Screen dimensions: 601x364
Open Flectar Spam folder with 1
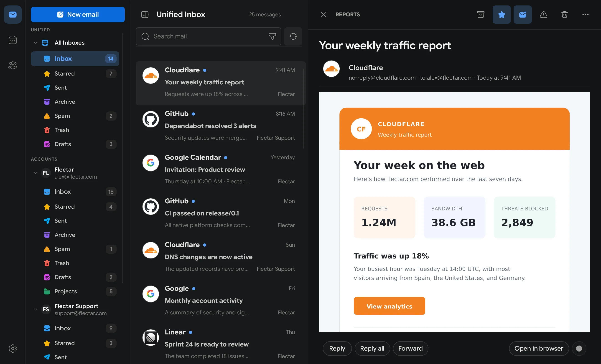75,249
